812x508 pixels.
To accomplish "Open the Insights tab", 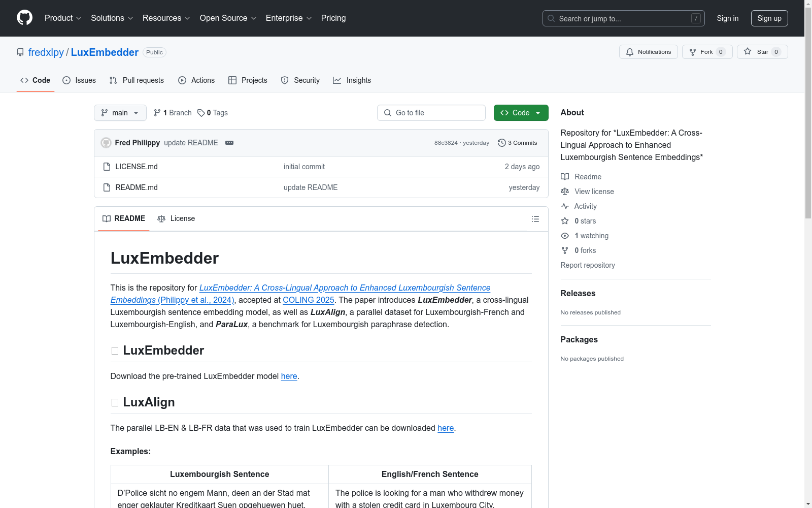I will coord(352,80).
